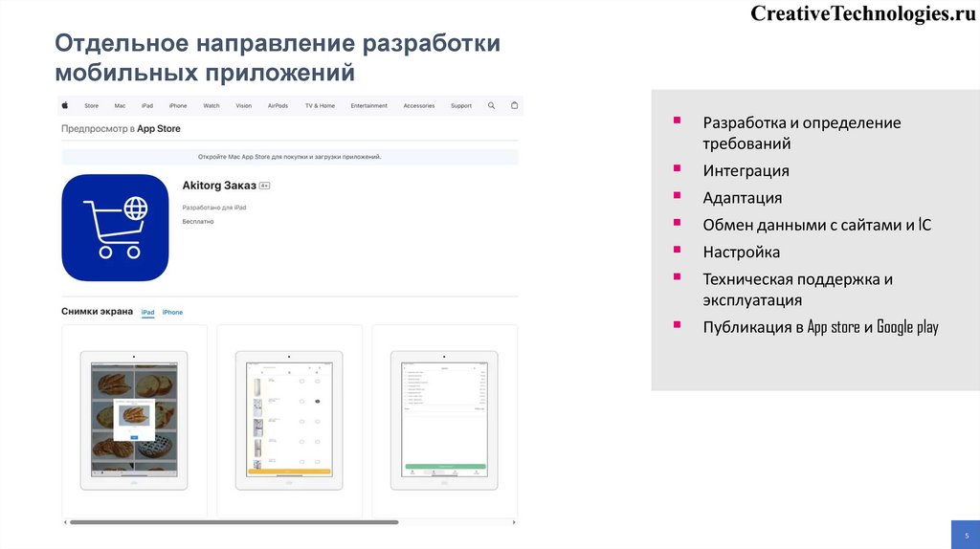Open the bread catalog screenshot thumbnail
The height and width of the screenshot is (549, 980).
134,420
